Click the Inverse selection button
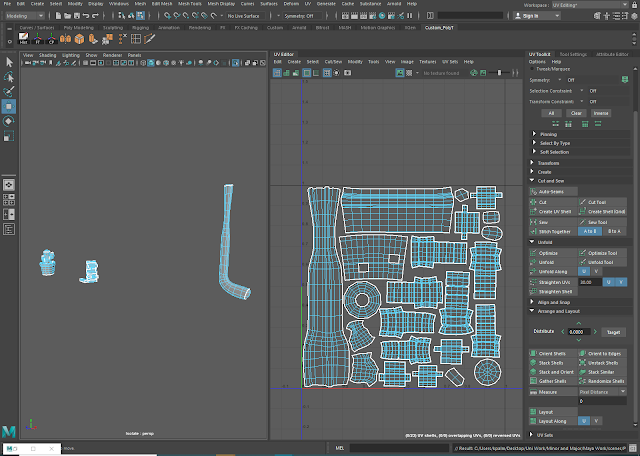Viewport: 640px width, 456px height. click(x=601, y=113)
